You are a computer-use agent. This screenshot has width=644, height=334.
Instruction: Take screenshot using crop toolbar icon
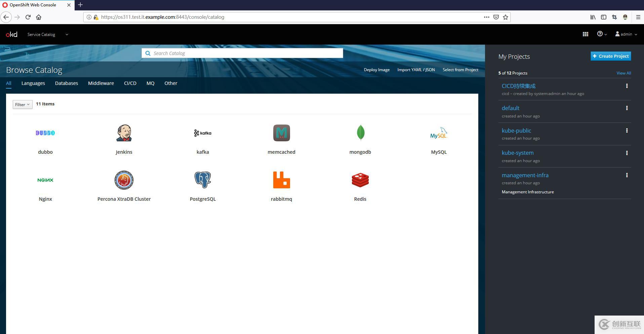point(614,17)
